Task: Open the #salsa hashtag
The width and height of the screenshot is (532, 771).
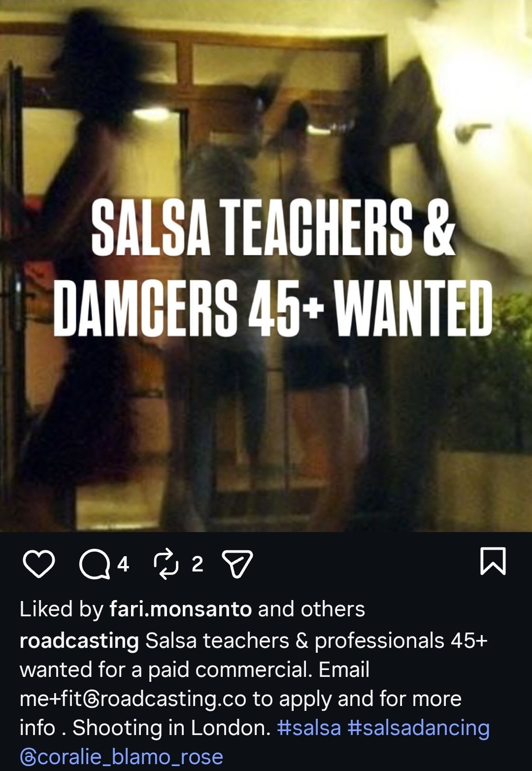Action: point(309,728)
